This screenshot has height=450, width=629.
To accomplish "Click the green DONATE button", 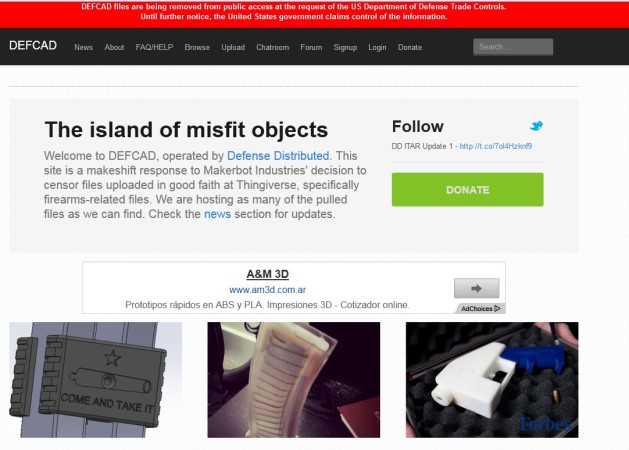I will tap(468, 190).
